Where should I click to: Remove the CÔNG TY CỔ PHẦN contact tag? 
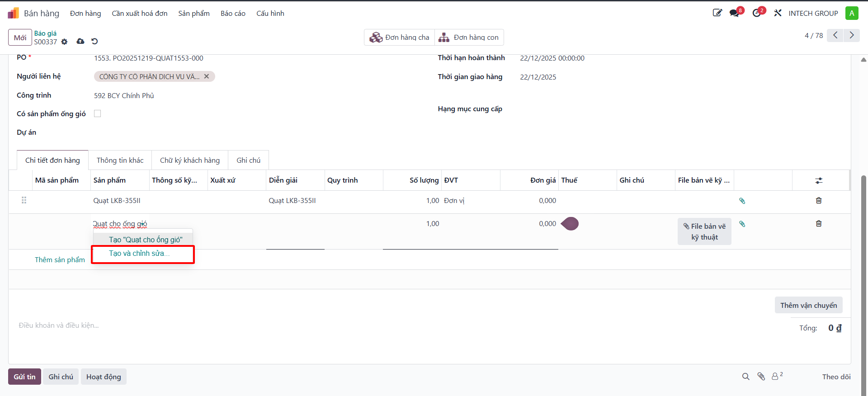click(x=207, y=76)
